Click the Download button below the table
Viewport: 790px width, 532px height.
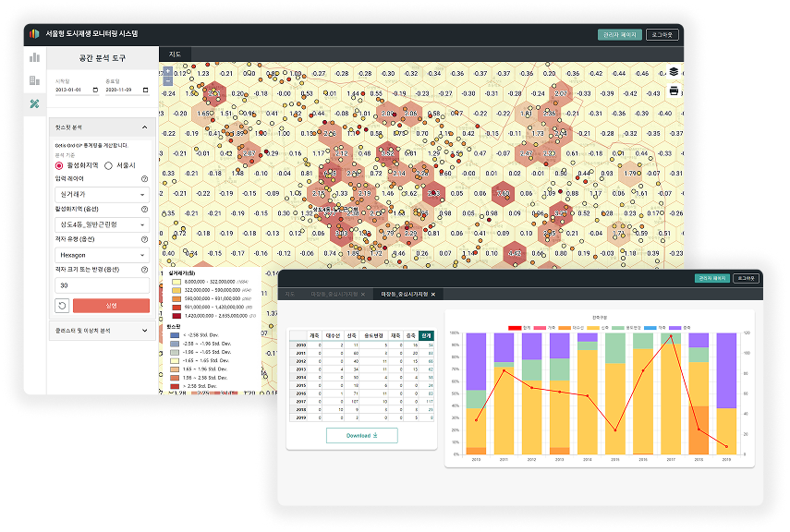[361, 436]
